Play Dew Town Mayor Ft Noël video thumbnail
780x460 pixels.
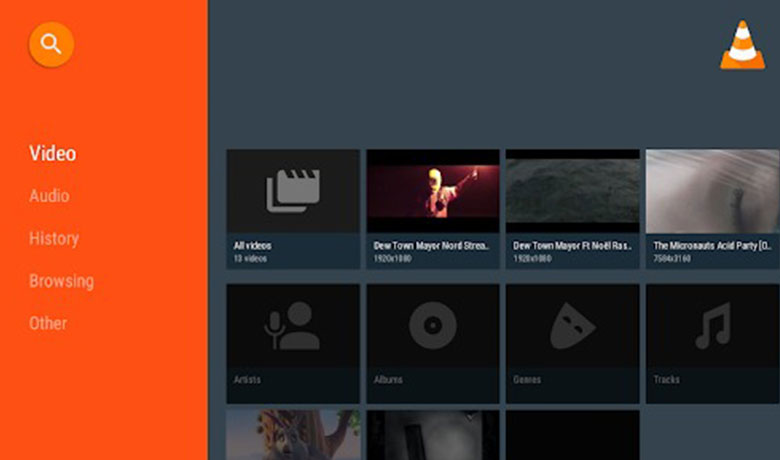[572, 190]
